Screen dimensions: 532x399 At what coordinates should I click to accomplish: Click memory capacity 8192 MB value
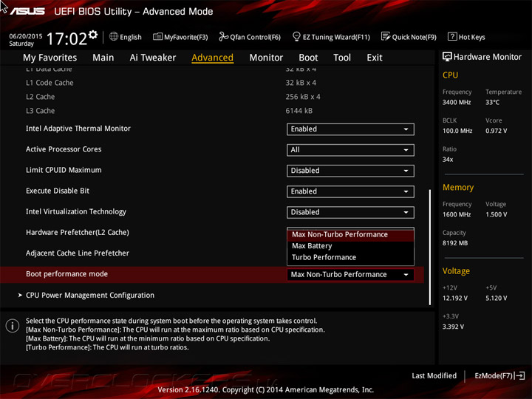click(x=455, y=243)
